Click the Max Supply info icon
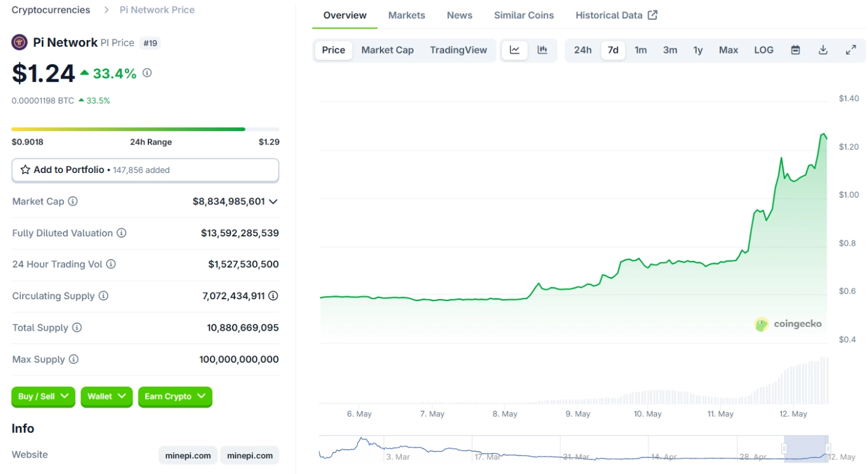The image size is (868, 474). tap(73, 359)
